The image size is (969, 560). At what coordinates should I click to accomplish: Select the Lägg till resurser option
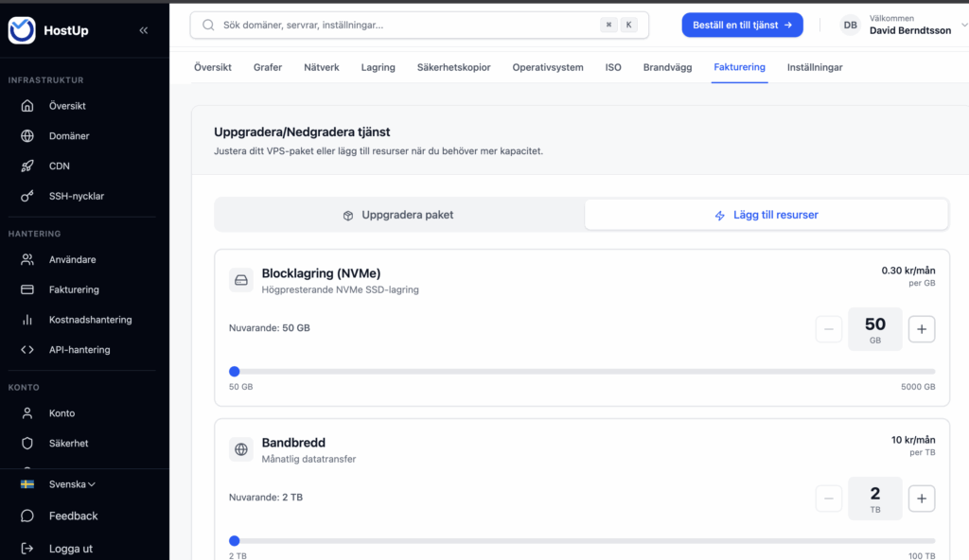pyautogui.click(x=766, y=215)
